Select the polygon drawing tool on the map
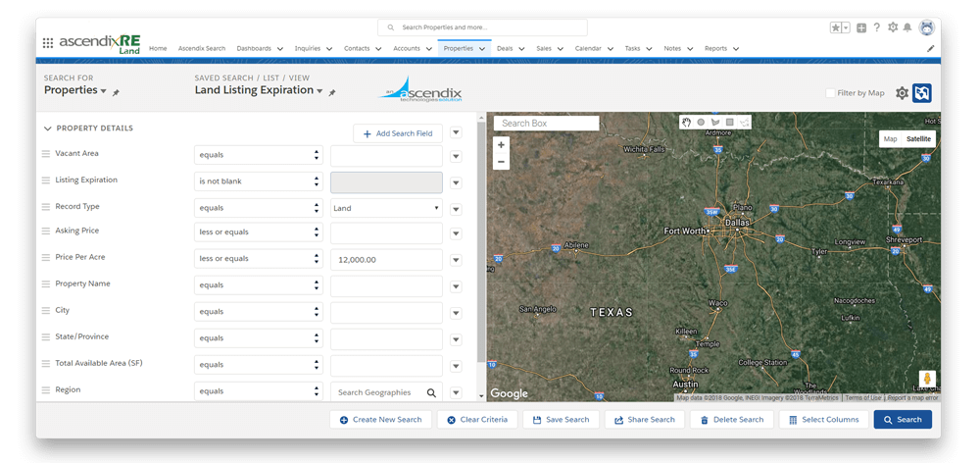980x463 pixels. point(715,122)
